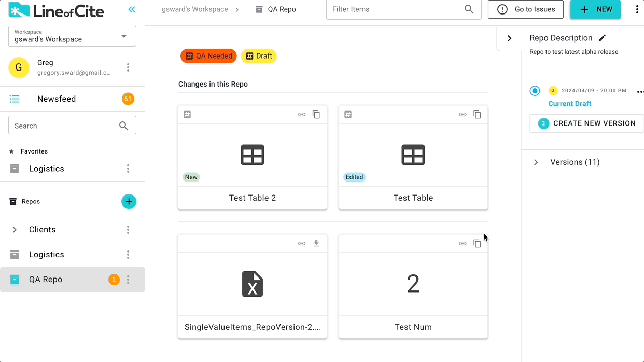Collapse the sidebar with double chevron icon

pos(132,9)
